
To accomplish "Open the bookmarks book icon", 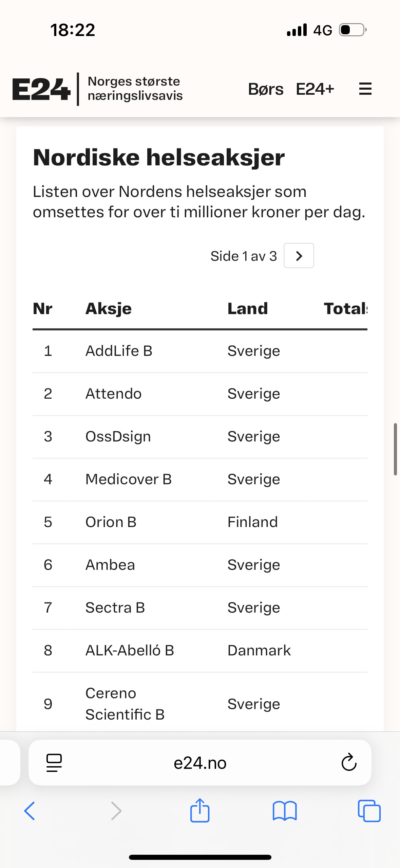I will click(285, 811).
